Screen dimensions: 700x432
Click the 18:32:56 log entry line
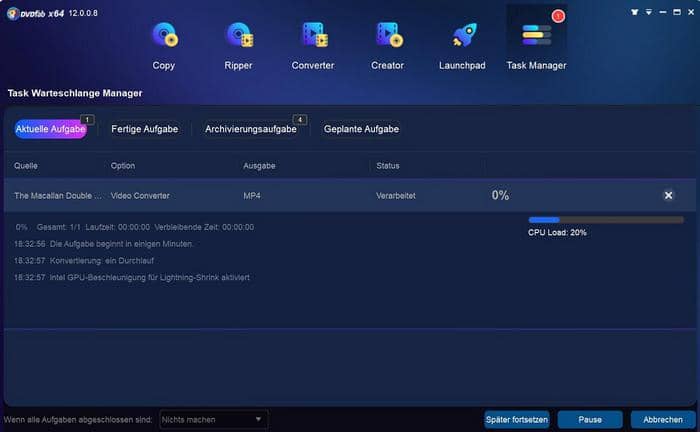click(x=104, y=244)
